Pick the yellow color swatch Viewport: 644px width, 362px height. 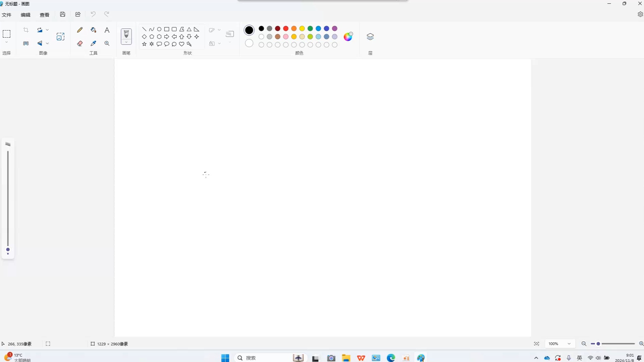click(302, 28)
